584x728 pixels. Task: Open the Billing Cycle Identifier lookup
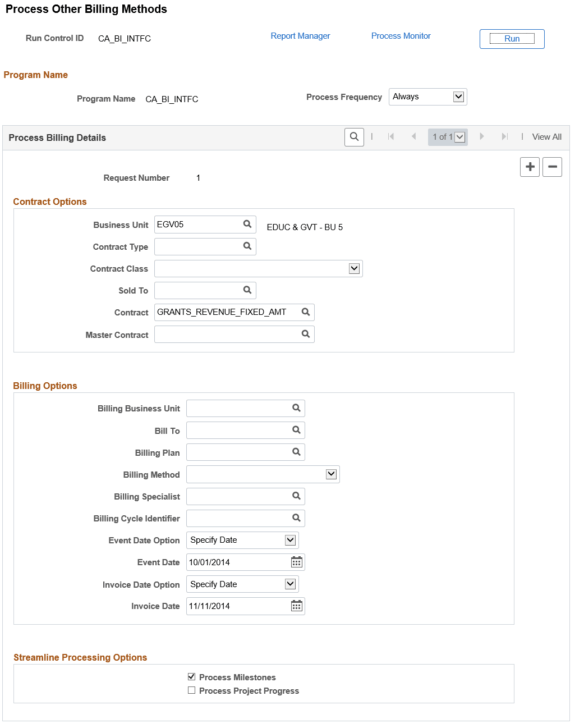(296, 518)
